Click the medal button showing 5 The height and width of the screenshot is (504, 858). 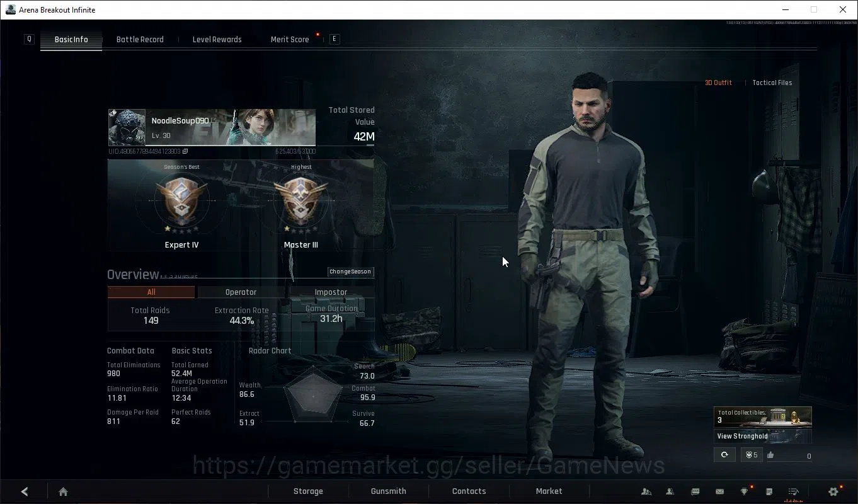[752, 455]
